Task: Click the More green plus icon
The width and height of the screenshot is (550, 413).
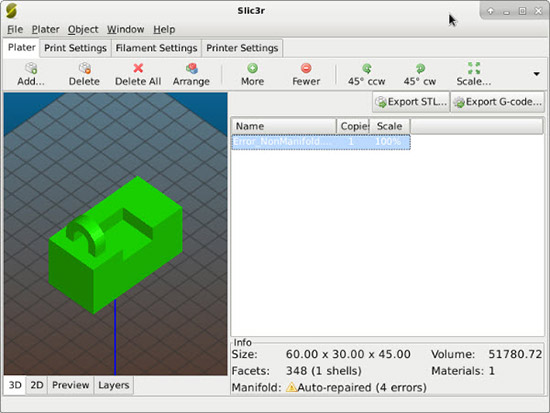Action: (253, 68)
